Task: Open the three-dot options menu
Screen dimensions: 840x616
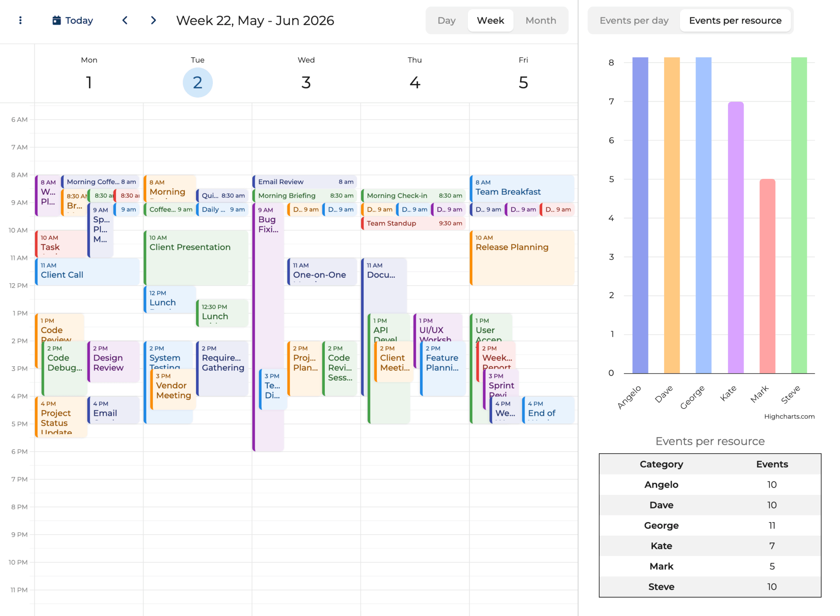Action: click(x=21, y=21)
